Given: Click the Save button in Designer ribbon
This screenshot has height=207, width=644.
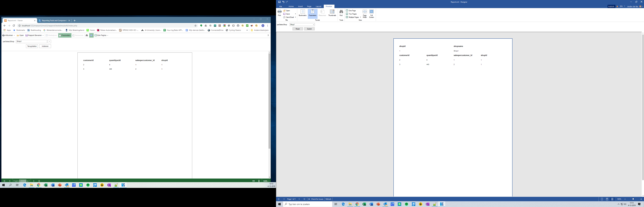Looking at the screenshot, I should point(286,14).
